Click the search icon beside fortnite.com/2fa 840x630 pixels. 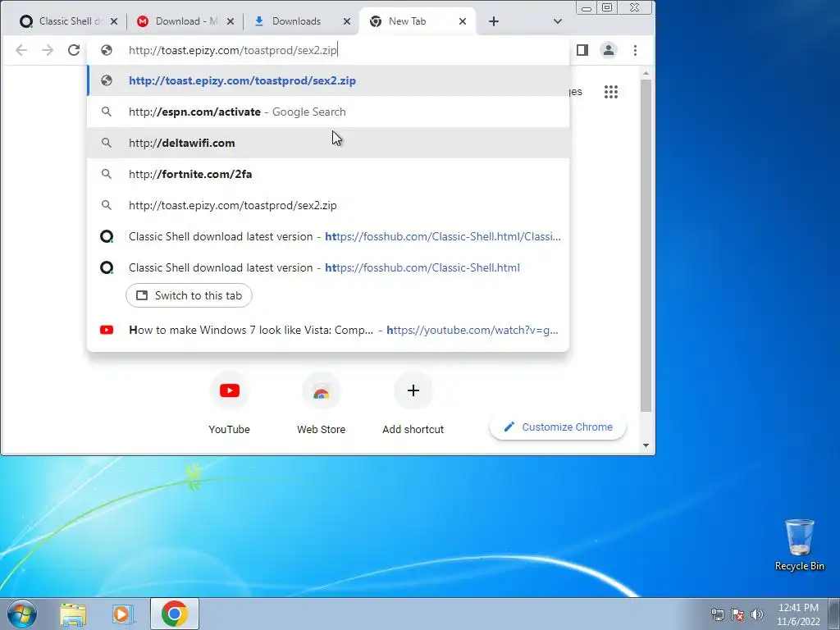click(107, 174)
